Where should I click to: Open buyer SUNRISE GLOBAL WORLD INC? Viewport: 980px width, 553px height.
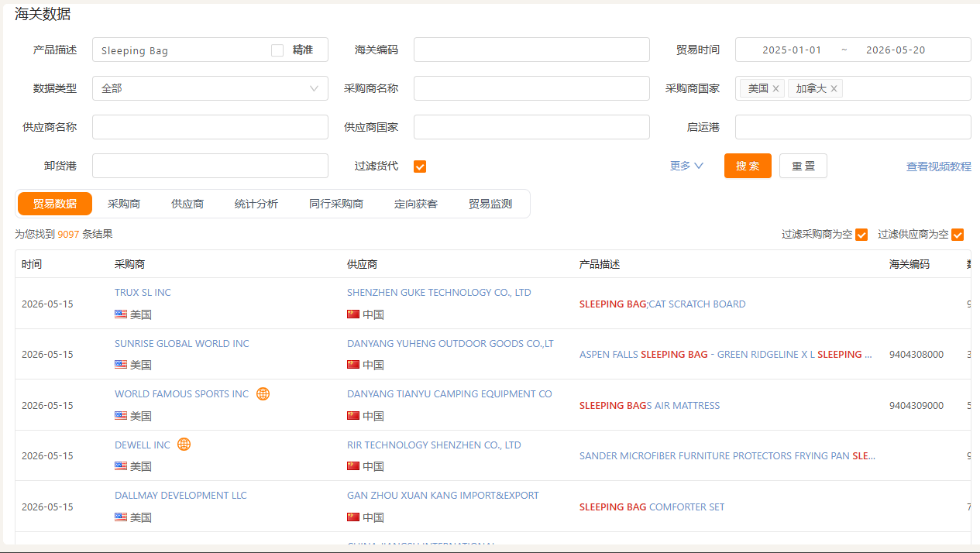(x=182, y=343)
